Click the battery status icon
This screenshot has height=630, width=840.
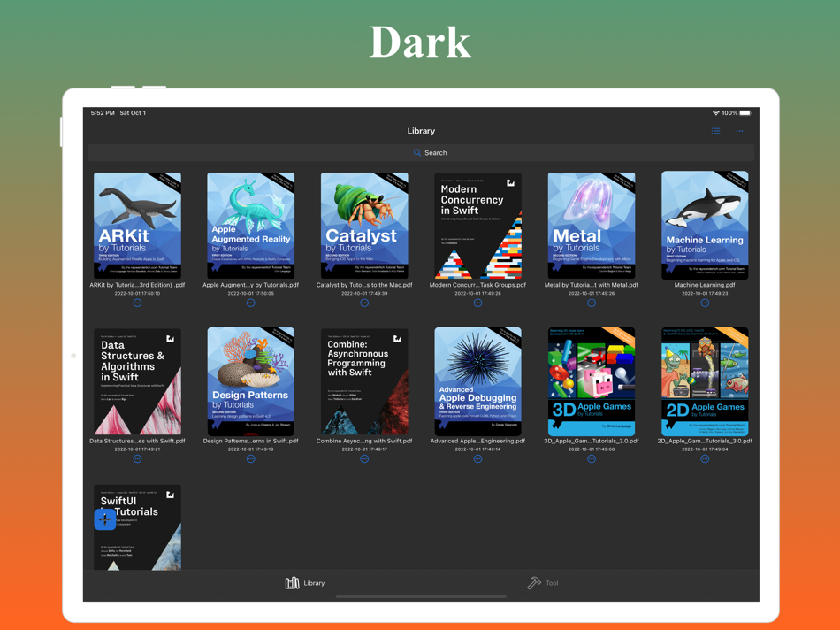pos(745,113)
